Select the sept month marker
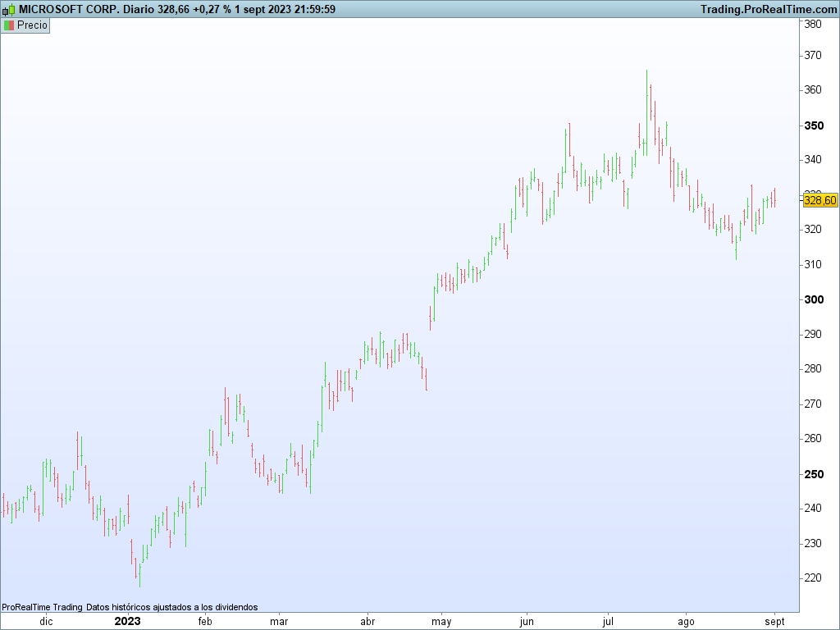The height and width of the screenshot is (630, 840). (x=774, y=622)
